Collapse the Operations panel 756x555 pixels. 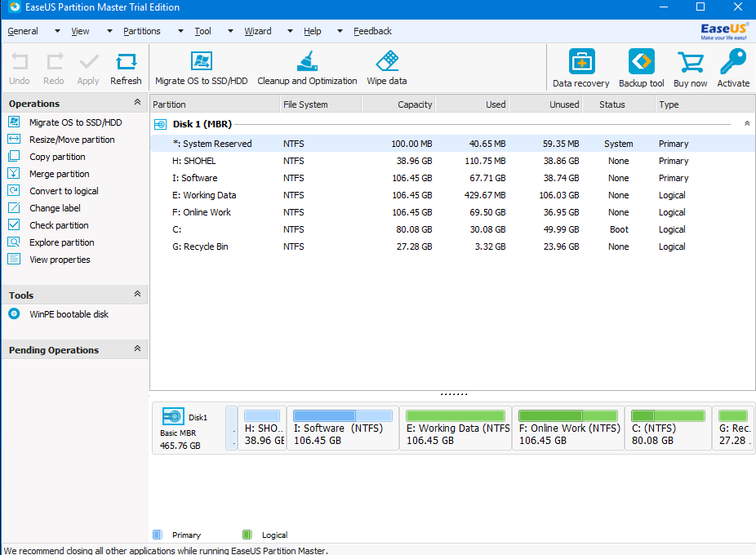(137, 102)
